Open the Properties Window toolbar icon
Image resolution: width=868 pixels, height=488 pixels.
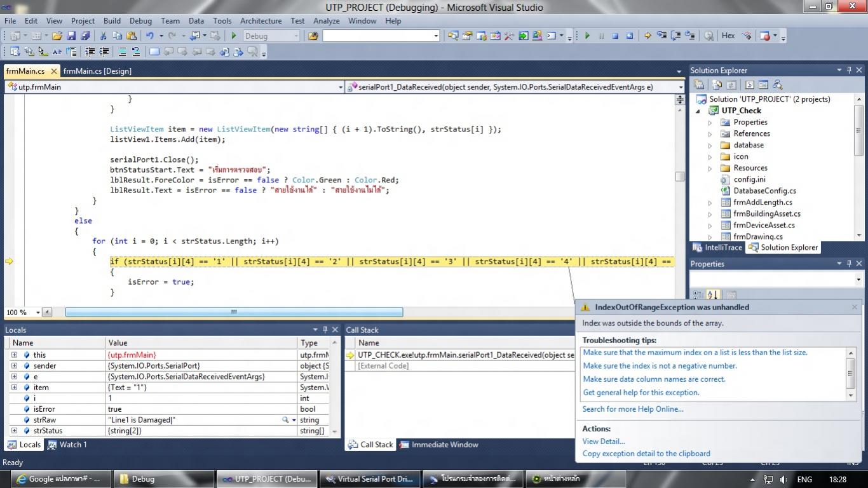pyautogui.click(x=467, y=36)
